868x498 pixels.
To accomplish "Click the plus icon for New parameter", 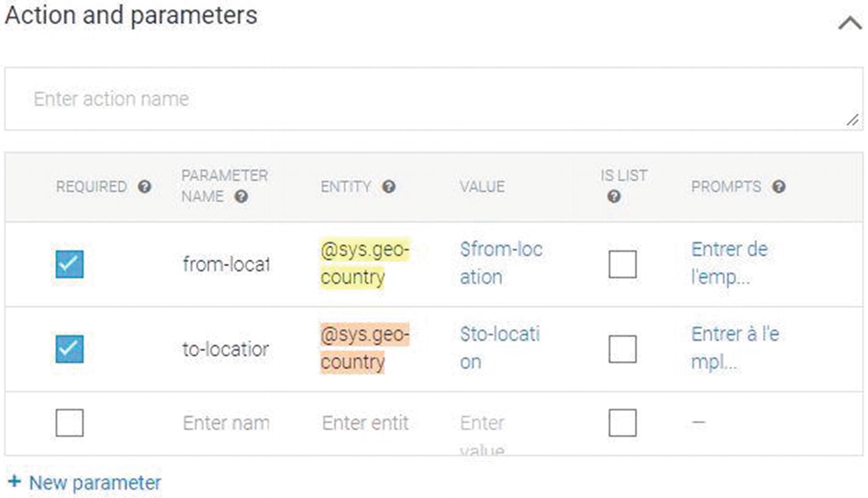I will (x=14, y=482).
